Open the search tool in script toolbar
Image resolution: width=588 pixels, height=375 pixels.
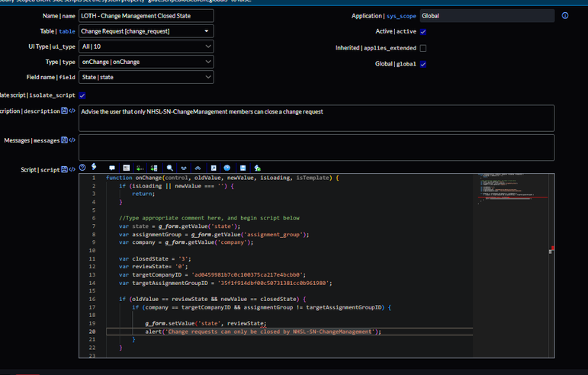pos(169,168)
